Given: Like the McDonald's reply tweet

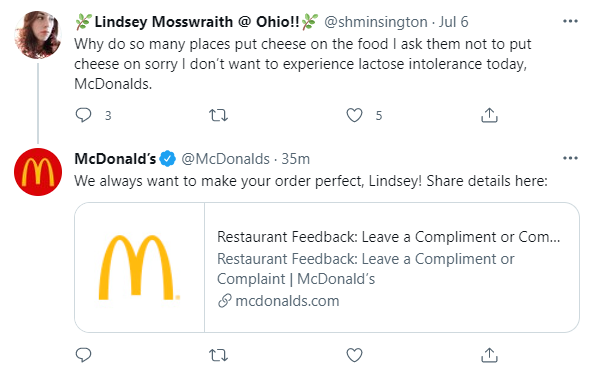Looking at the screenshot, I should tap(354, 355).
